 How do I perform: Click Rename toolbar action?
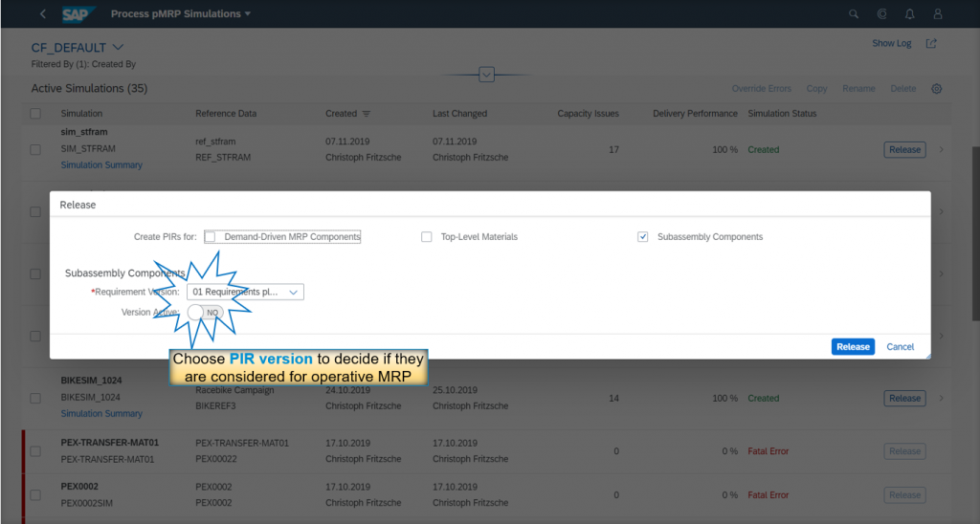[858, 89]
